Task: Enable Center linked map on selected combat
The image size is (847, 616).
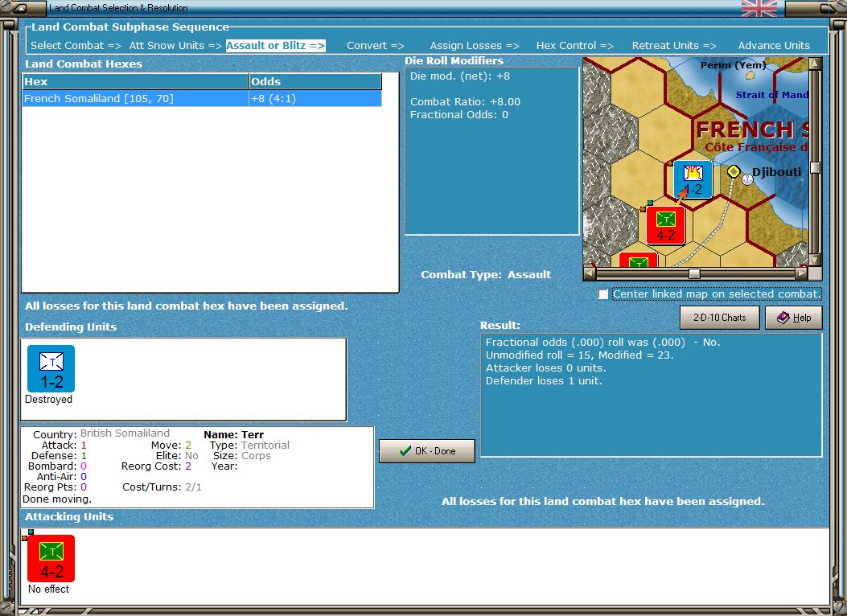Action: click(602, 294)
